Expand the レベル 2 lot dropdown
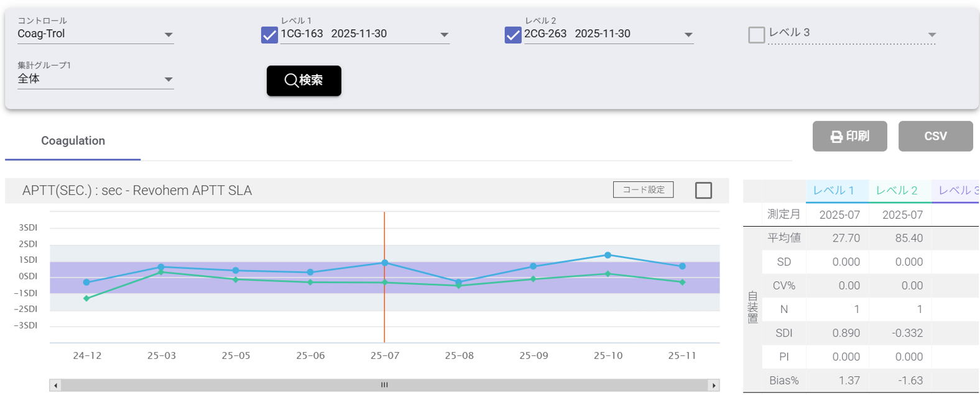This screenshot has height=395, width=980. pyautogui.click(x=688, y=35)
